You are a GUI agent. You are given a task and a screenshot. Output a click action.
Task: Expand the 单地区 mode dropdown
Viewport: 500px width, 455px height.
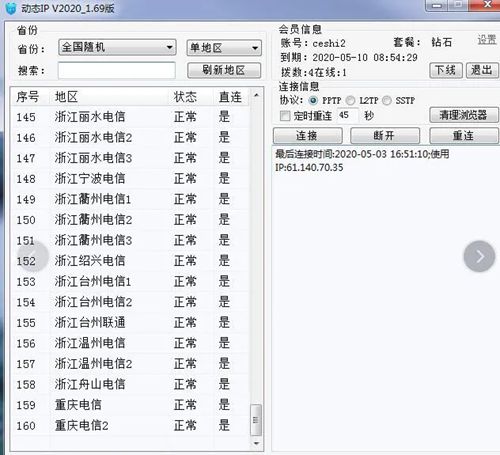(x=224, y=48)
